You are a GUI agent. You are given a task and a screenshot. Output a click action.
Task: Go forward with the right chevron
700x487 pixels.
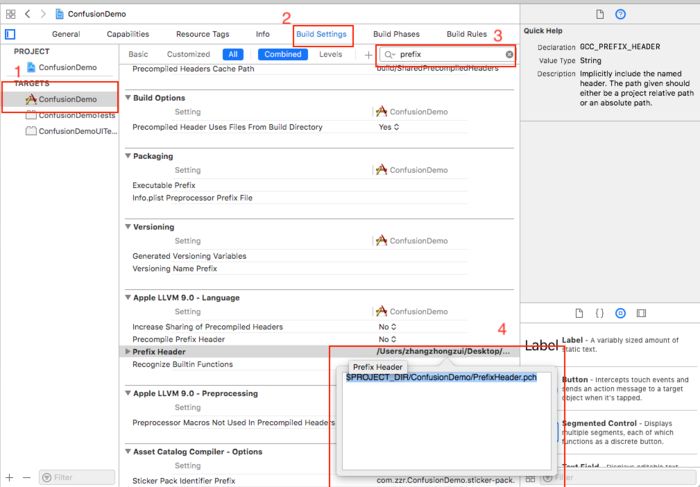(x=43, y=14)
